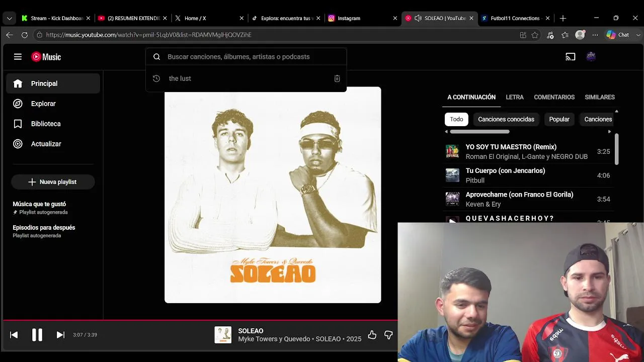Click the YouTube Music logo
The height and width of the screenshot is (362, 644).
tap(46, 57)
